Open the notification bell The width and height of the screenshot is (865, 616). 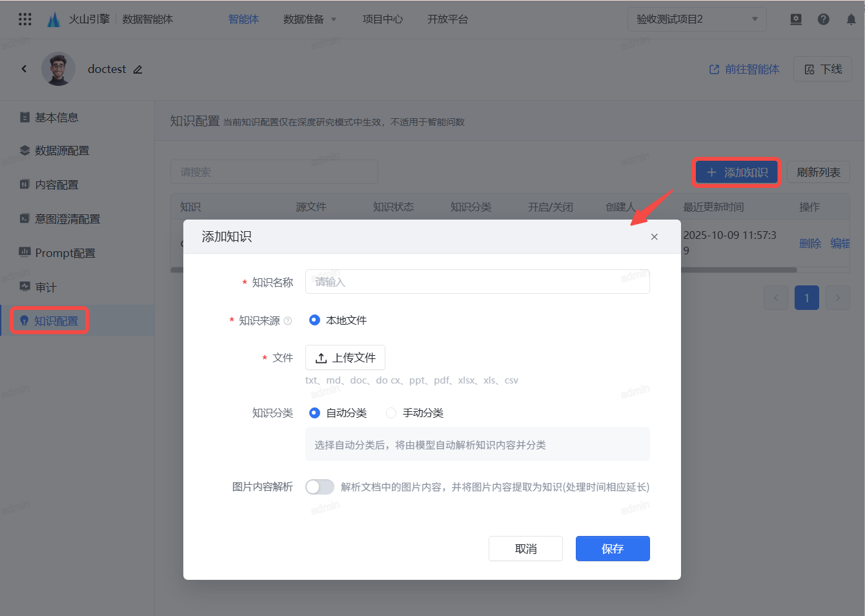851,19
